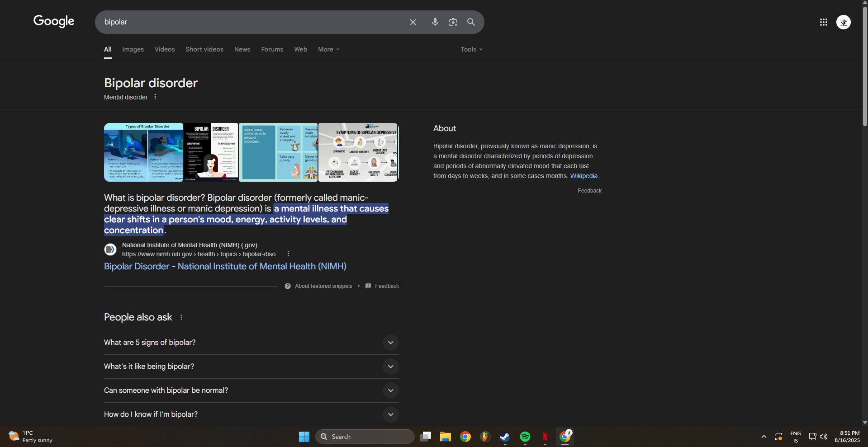Click the Windows taskbar Search box
This screenshot has width=868, height=447.
point(365,437)
